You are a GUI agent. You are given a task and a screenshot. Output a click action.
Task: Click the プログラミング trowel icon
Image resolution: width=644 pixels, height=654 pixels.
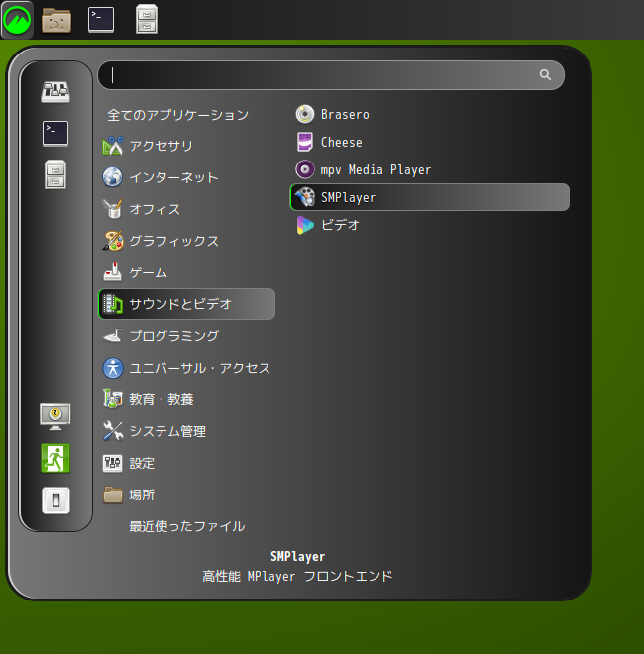(x=113, y=336)
